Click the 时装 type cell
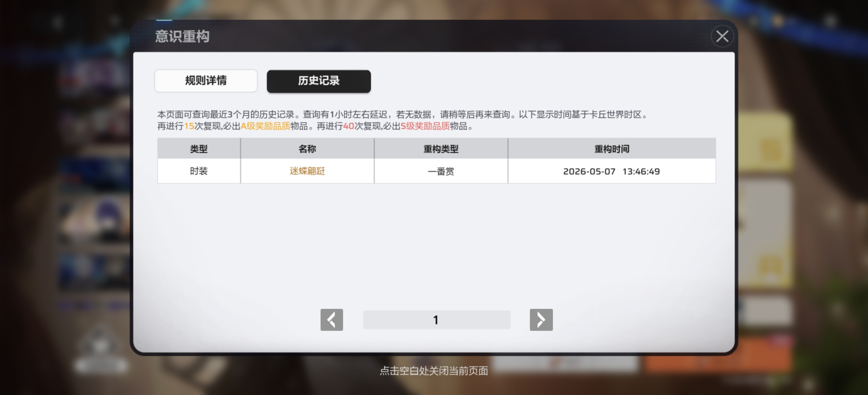 [199, 171]
